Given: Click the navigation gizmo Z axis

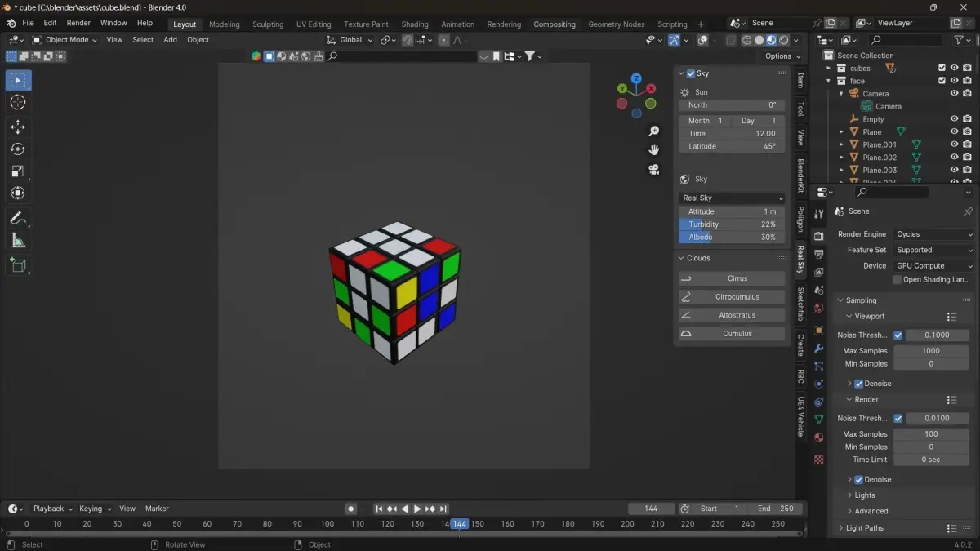Looking at the screenshot, I should point(636,79).
